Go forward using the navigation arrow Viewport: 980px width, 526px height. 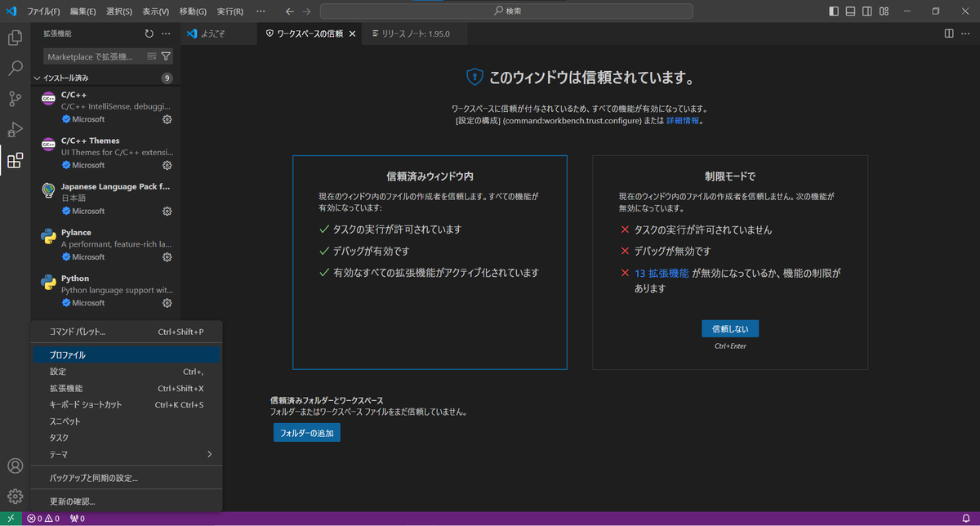click(306, 11)
